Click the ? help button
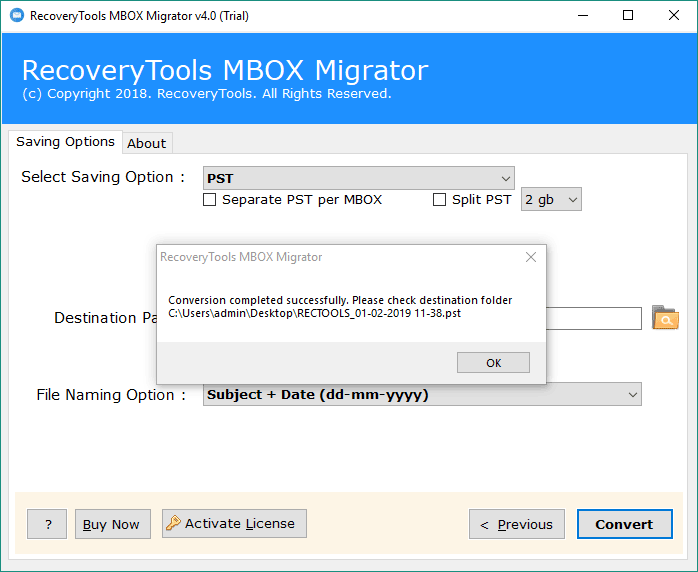The height and width of the screenshot is (572, 698). click(x=47, y=524)
